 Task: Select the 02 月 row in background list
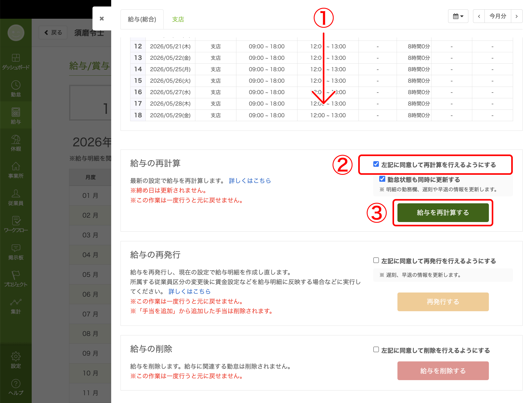click(90, 215)
